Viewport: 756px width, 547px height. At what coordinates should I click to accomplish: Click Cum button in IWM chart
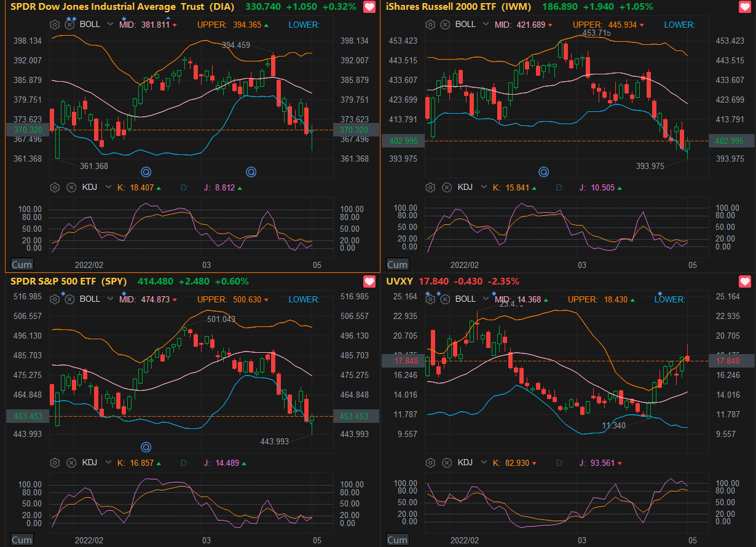coord(397,265)
